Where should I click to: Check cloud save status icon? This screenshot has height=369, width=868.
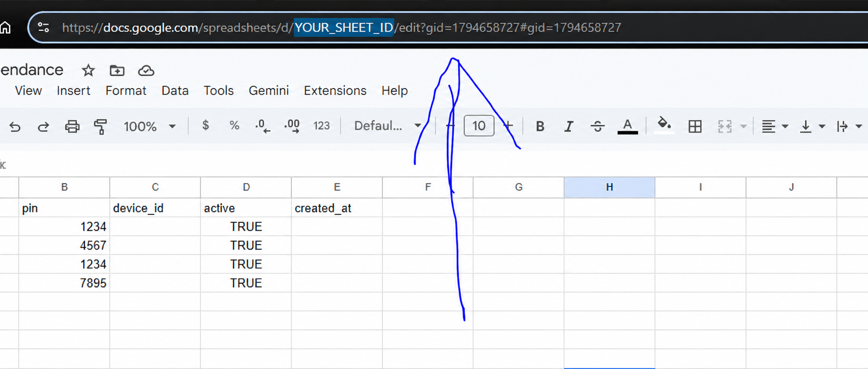click(146, 70)
